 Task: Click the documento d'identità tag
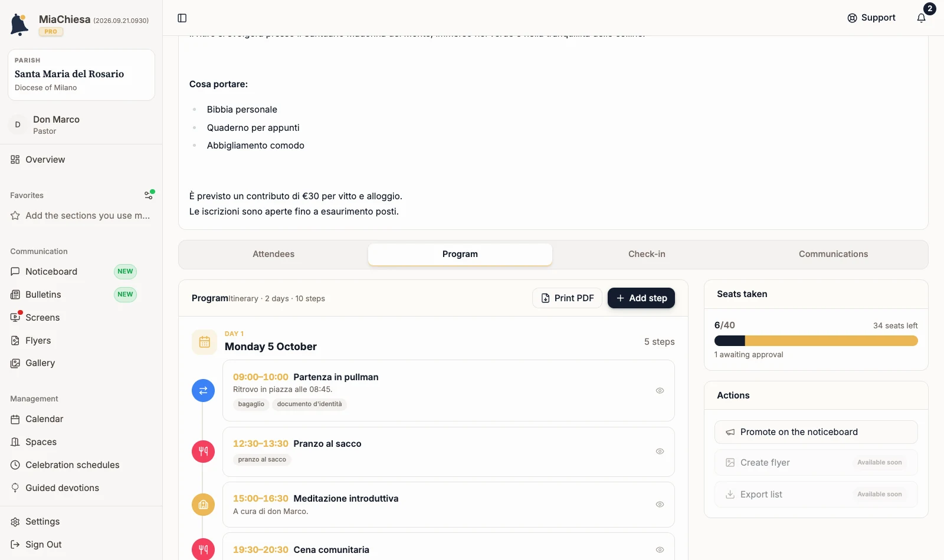click(x=309, y=404)
